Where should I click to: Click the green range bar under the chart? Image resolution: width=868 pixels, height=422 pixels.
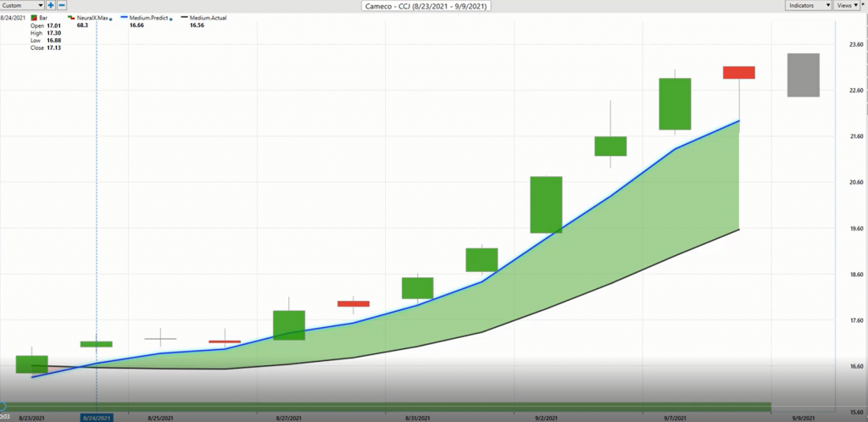pyautogui.click(x=387, y=407)
